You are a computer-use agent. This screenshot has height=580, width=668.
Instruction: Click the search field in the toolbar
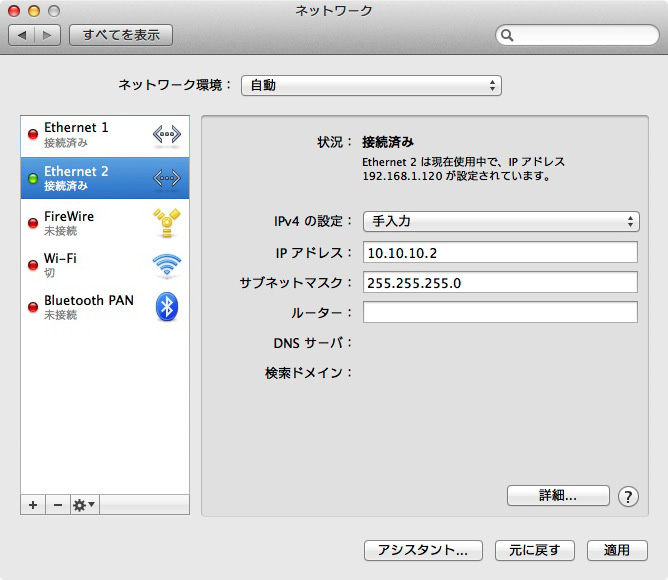click(576, 35)
